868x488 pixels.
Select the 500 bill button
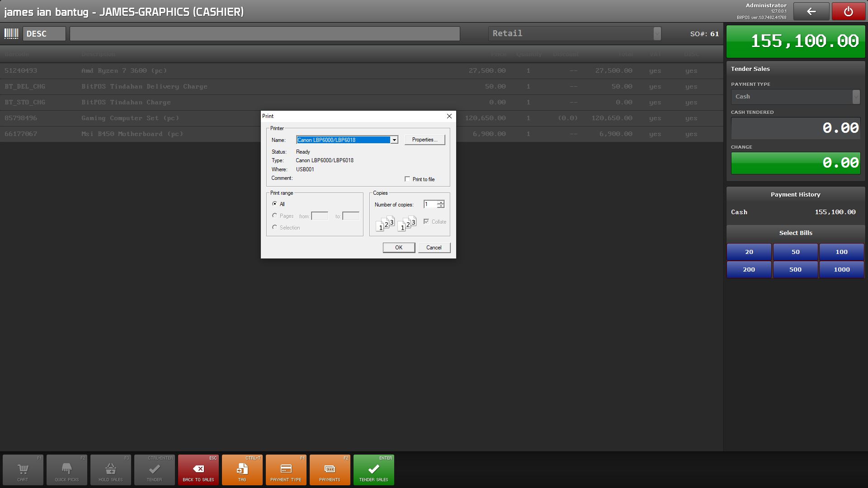pyautogui.click(x=795, y=270)
